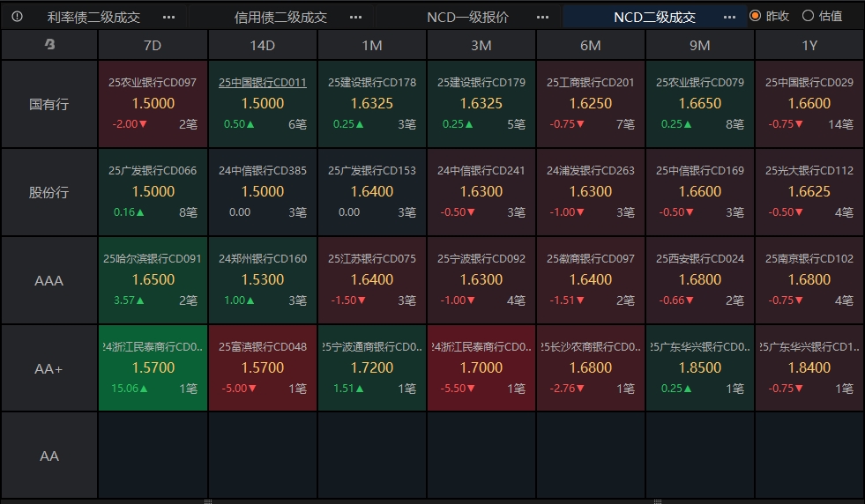The width and height of the screenshot is (865, 504).
Task: Select the 国有行 row label
Action: [x=49, y=104]
